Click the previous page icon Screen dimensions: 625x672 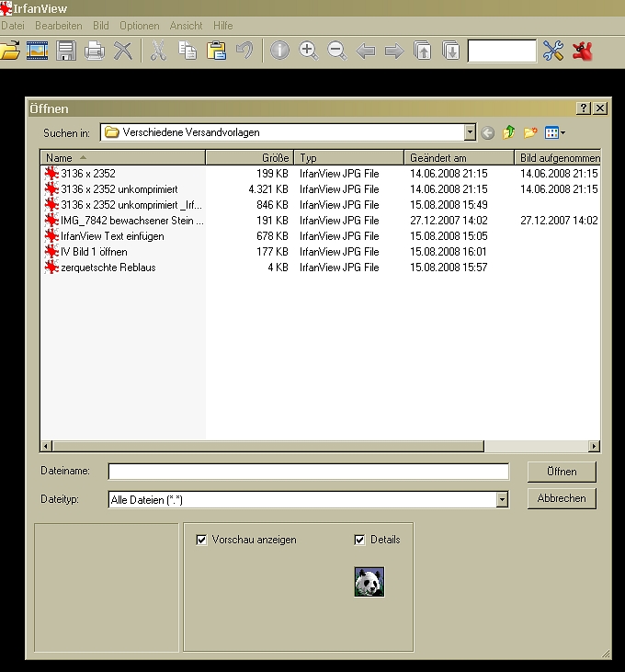point(423,51)
